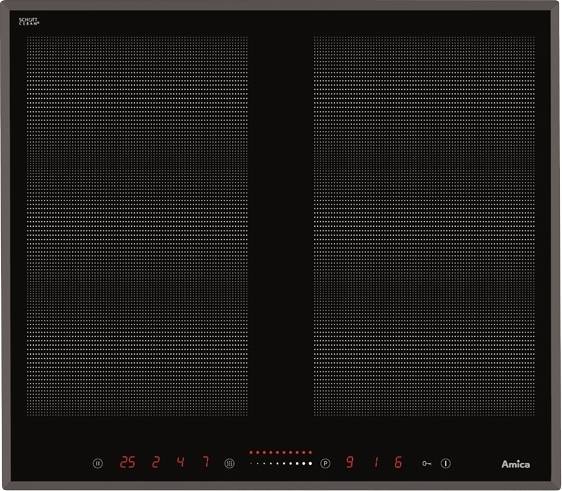
Task: Tap the red indicator dot row above the slider
Action: point(281,452)
